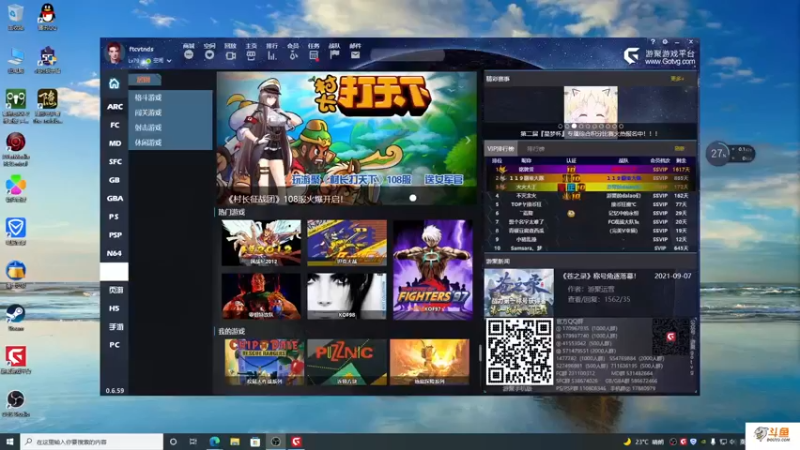
Task: Click the 刷新 refresh link in ranking panel
Action: point(680,148)
